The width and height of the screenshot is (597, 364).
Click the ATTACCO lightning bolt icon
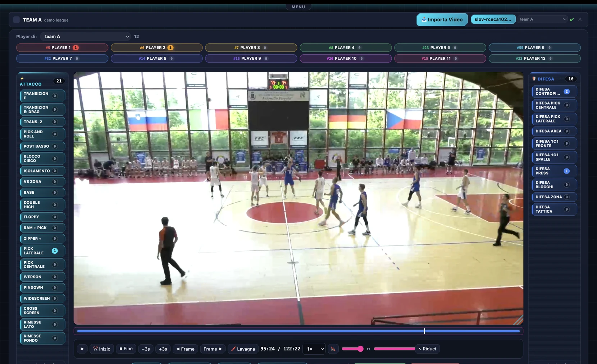pos(22,78)
